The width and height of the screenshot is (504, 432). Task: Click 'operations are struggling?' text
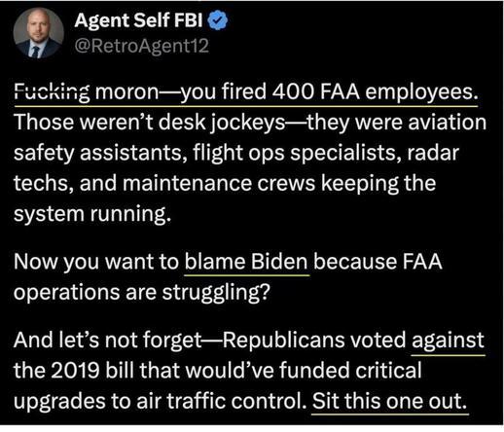142,293
